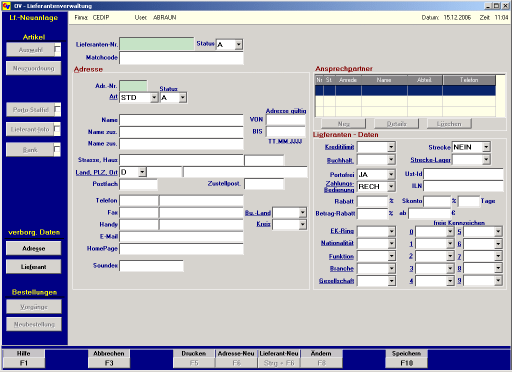Click the ILN input field

[463, 186]
